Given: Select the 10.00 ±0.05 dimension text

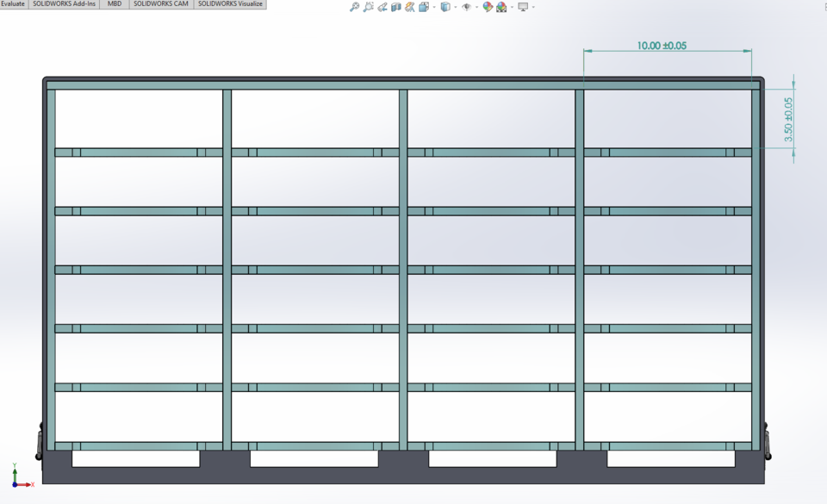Looking at the screenshot, I should click(662, 46).
